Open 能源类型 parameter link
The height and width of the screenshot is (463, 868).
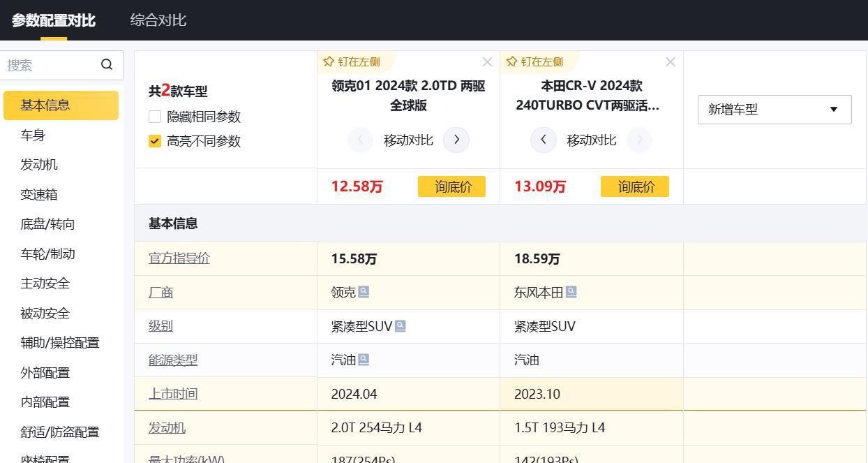tap(173, 360)
